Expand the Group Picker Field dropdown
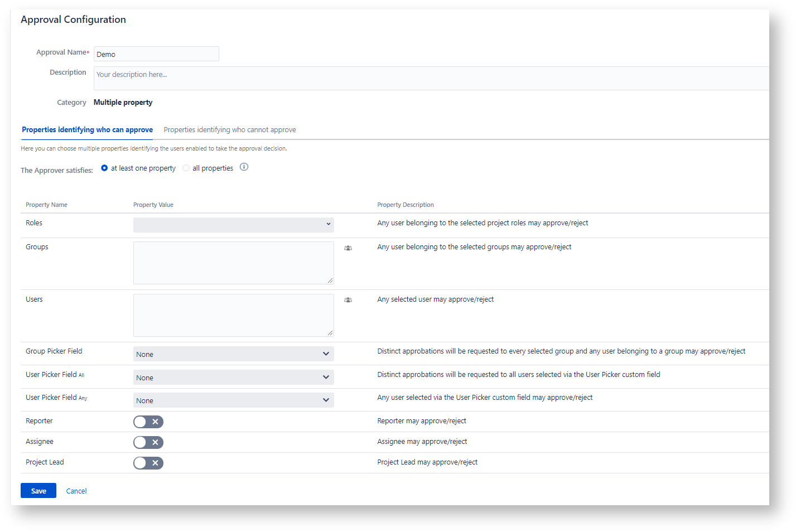The height and width of the screenshot is (532, 796). coord(233,354)
